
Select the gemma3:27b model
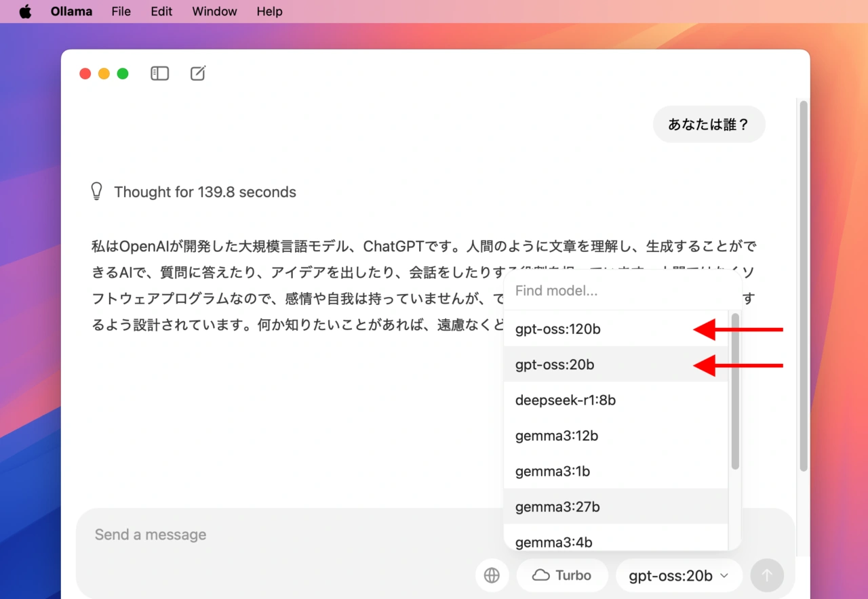557,507
